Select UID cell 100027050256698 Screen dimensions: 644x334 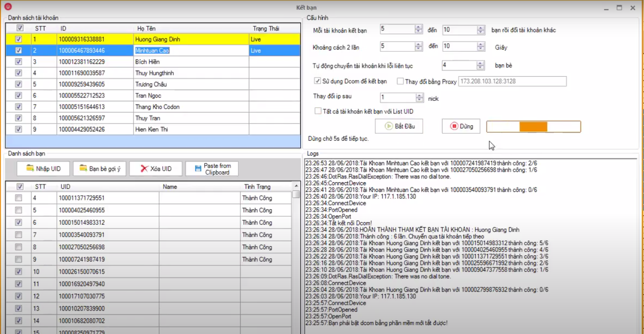point(108,247)
